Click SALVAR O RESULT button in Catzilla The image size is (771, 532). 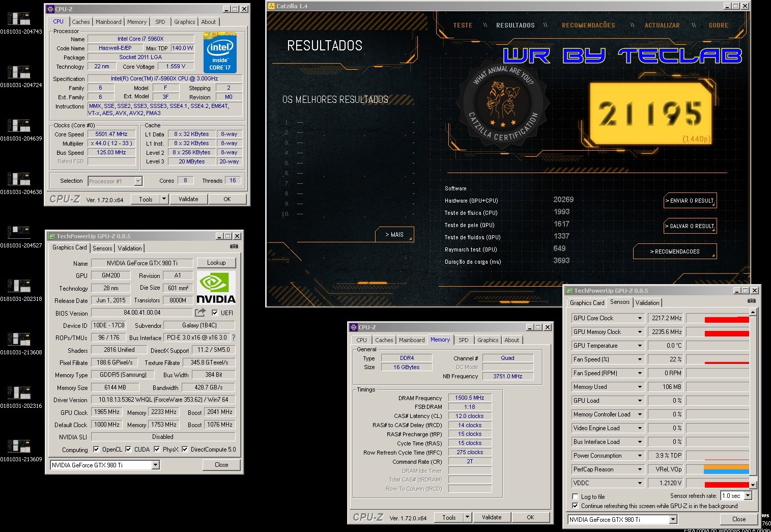coord(690,226)
